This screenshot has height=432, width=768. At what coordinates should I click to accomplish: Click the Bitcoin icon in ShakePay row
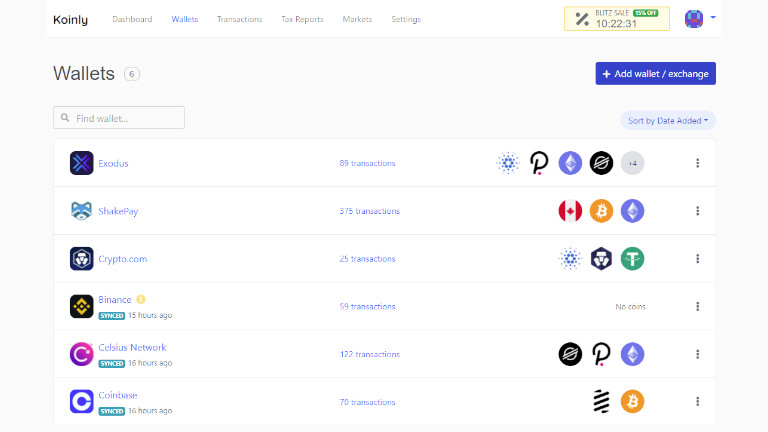[x=601, y=211]
